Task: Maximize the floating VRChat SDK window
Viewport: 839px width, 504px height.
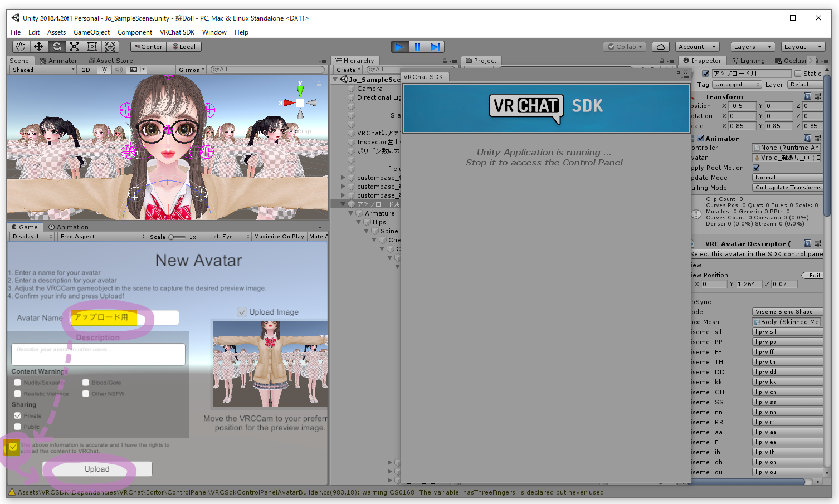Action: (x=679, y=72)
